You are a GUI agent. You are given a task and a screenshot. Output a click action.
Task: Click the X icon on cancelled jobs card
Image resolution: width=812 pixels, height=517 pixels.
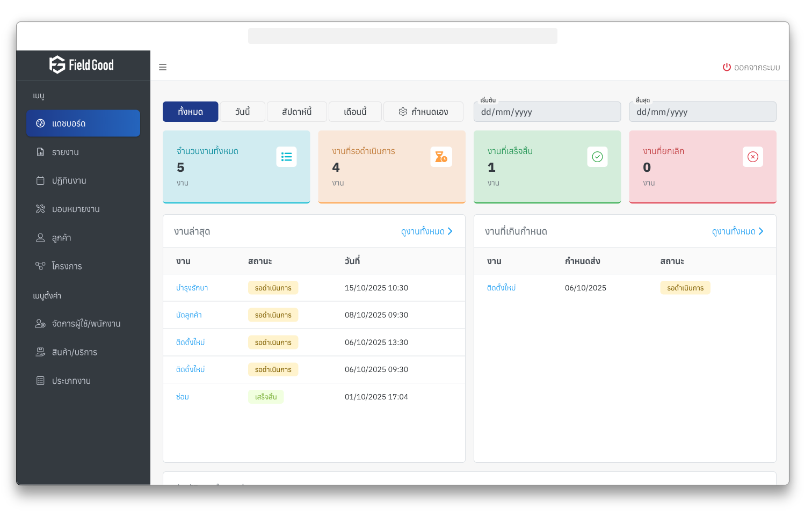tap(752, 157)
